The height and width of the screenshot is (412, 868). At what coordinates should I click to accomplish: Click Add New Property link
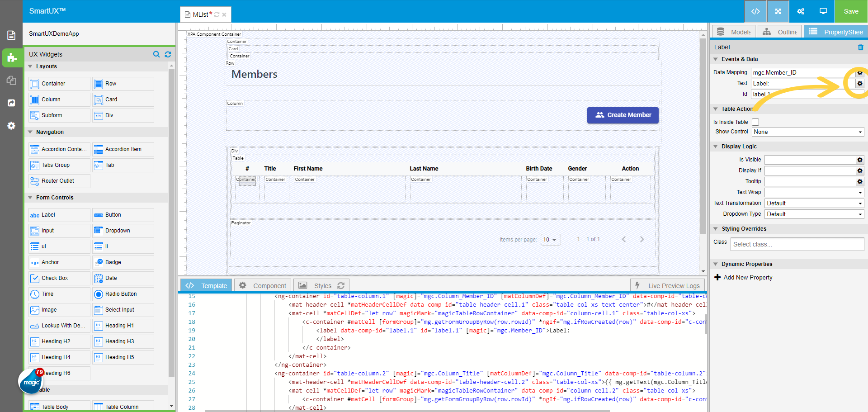(x=743, y=277)
